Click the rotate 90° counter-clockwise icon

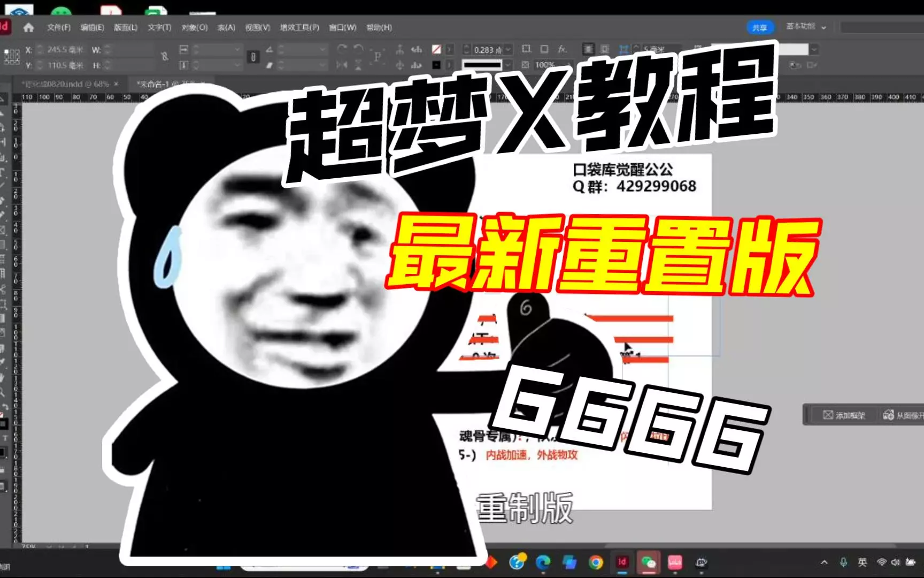point(359,49)
